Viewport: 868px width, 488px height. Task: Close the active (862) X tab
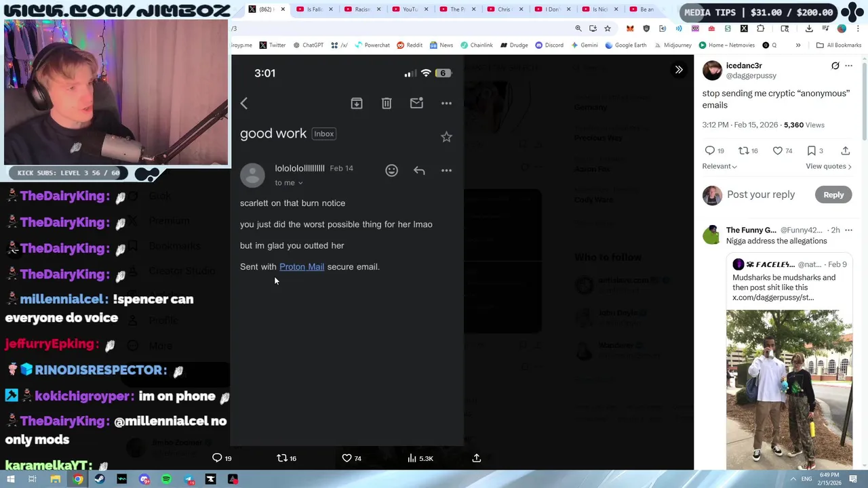click(x=282, y=9)
